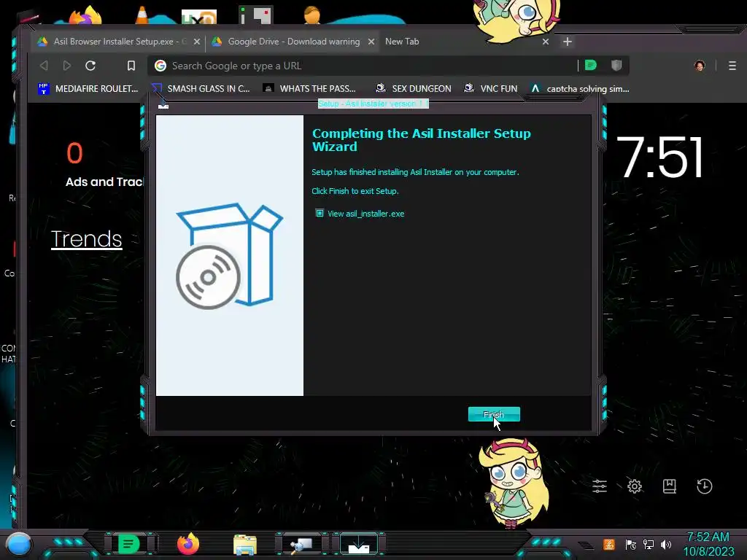Open WHATS THE PASS... bookmark
Viewport: 747px width, 560px height.
(x=309, y=88)
